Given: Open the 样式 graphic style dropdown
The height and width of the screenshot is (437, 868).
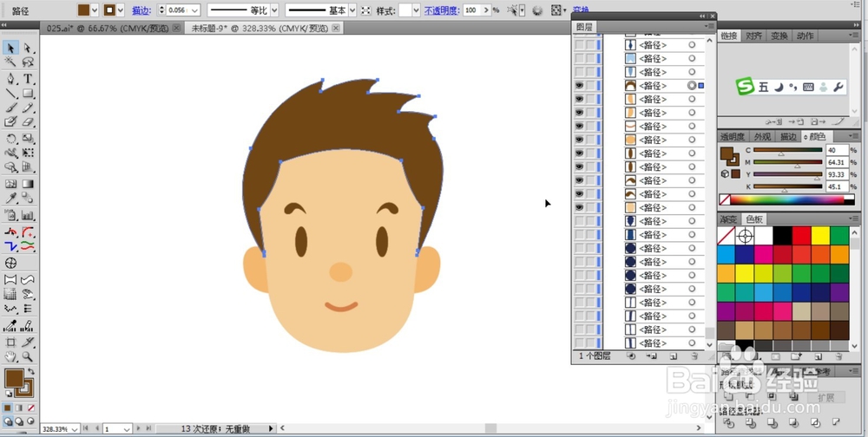Looking at the screenshot, I should (417, 10).
